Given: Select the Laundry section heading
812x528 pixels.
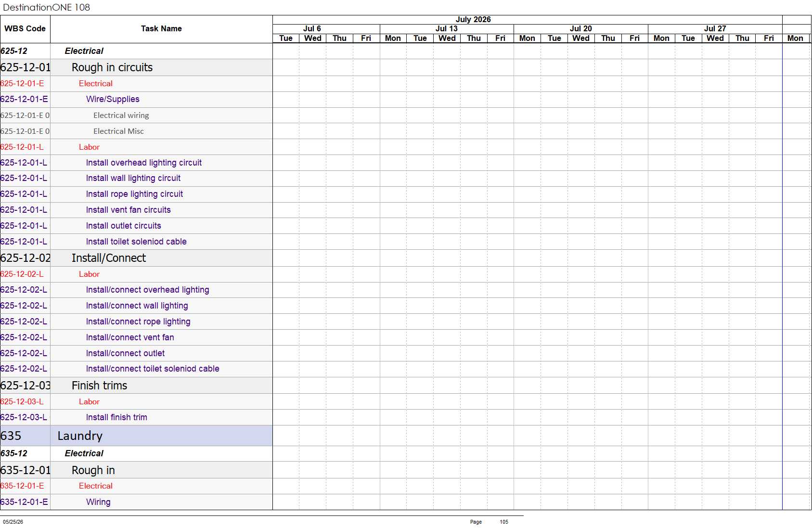Looking at the screenshot, I should 80,436.
